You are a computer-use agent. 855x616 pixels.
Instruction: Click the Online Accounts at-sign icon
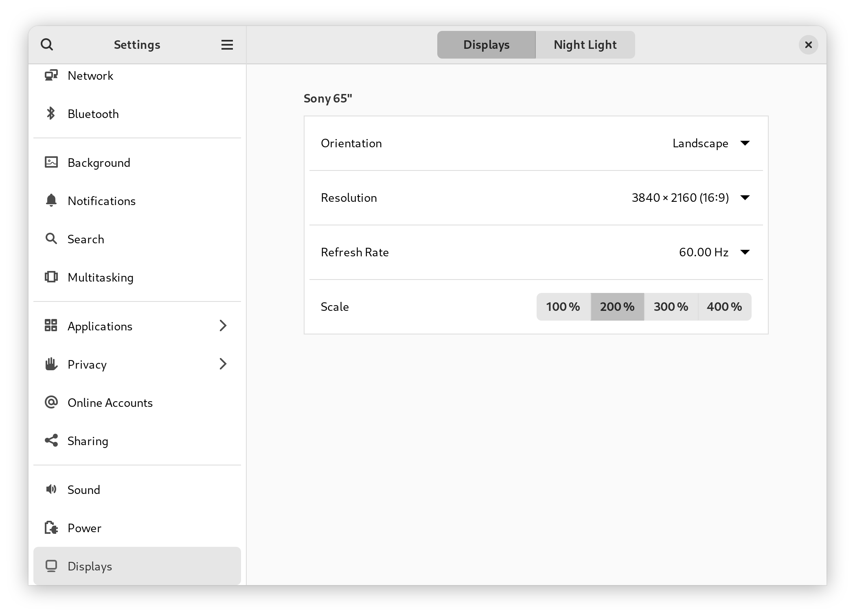click(51, 402)
